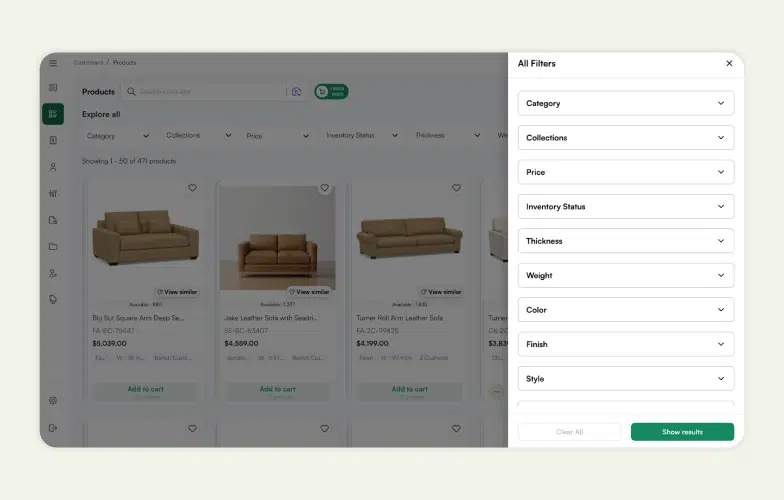Viewport: 784px width, 500px height.
Task: Click the settings gear icon in sidebar
Action: pos(53,401)
